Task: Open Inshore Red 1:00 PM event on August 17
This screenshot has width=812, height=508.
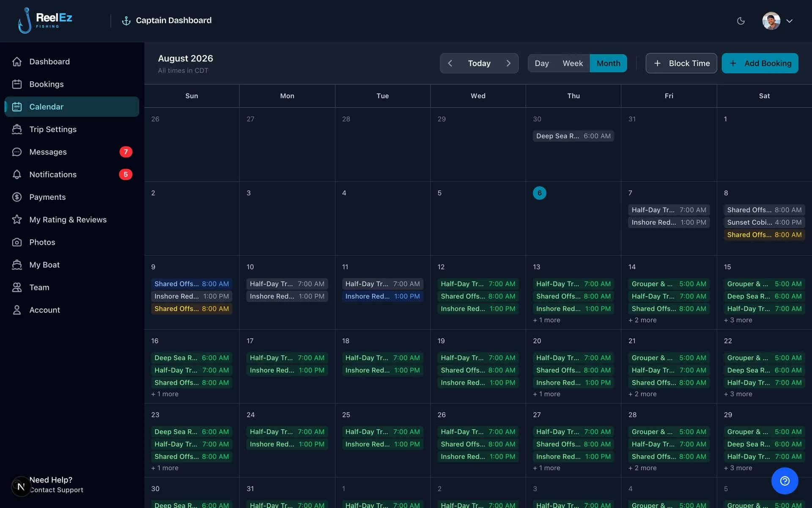Action: pyautogui.click(x=287, y=370)
